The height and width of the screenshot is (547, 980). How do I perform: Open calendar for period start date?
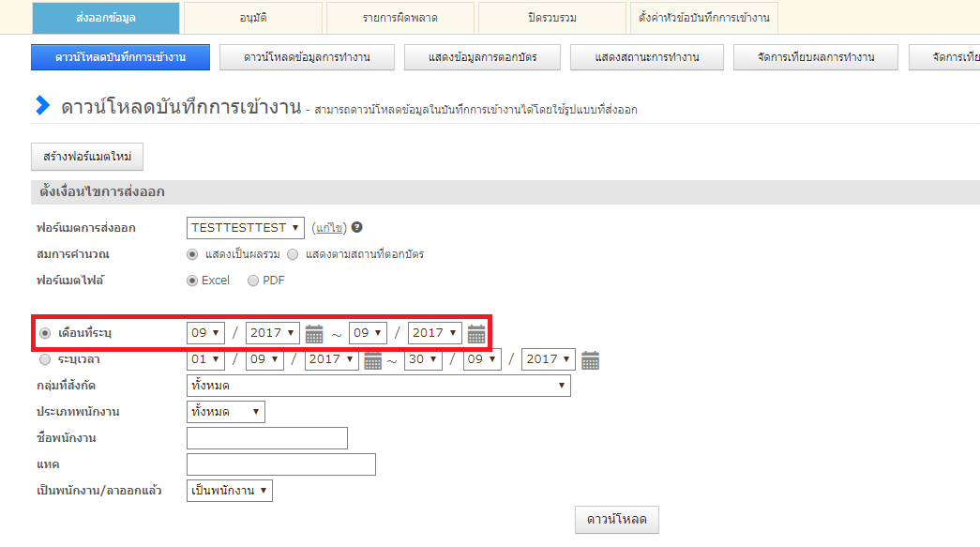pos(372,360)
